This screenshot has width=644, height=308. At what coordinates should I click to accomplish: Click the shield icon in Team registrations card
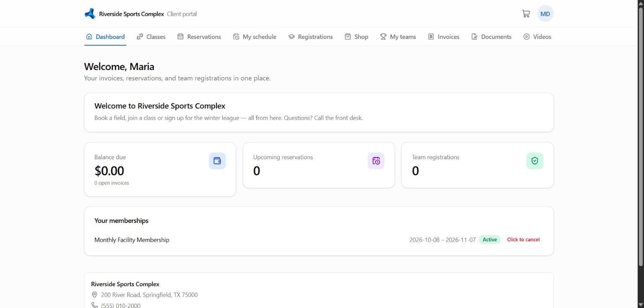pos(535,161)
